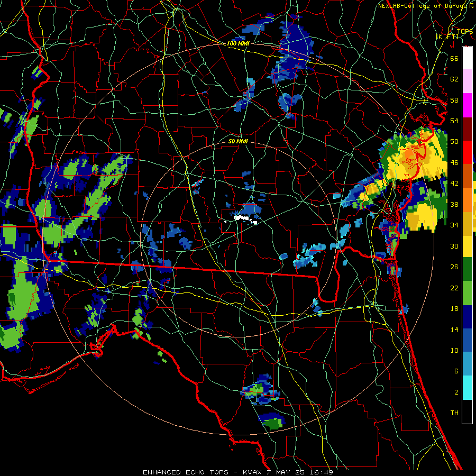This screenshot has width=476, height=476.
Task: Click the 10 legend value
Action: coord(454,350)
